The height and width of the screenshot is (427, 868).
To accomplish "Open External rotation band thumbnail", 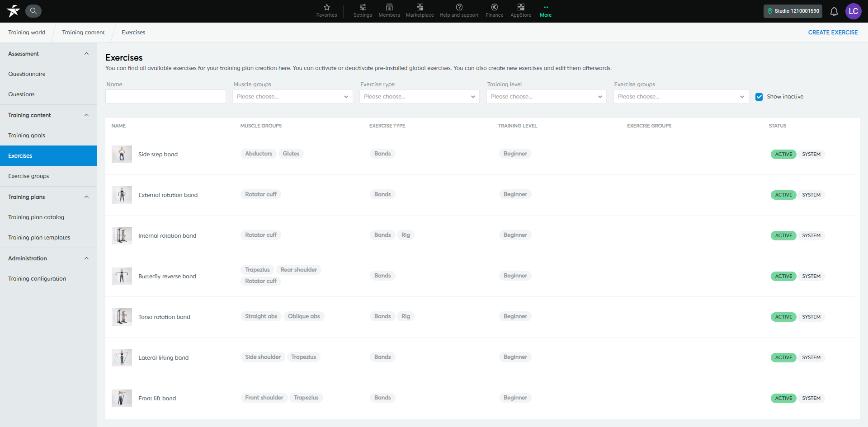I will coord(122,195).
